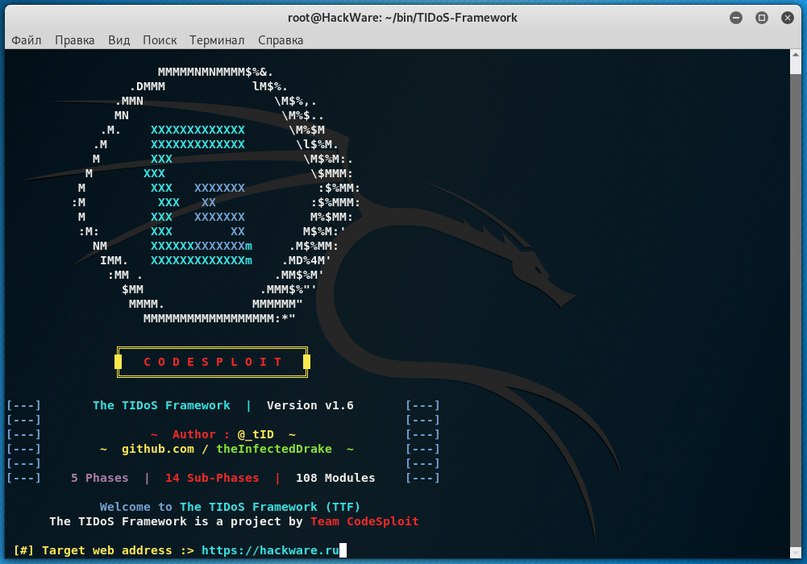Click the '108 Modules' text
Image resolution: width=807 pixels, height=564 pixels.
click(335, 478)
